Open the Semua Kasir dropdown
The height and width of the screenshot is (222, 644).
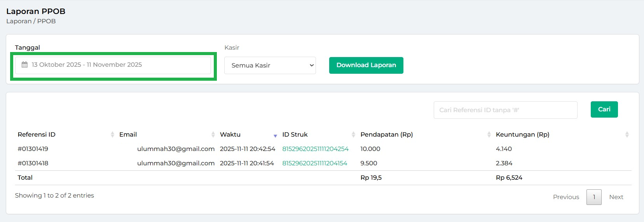pyautogui.click(x=270, y=65)
